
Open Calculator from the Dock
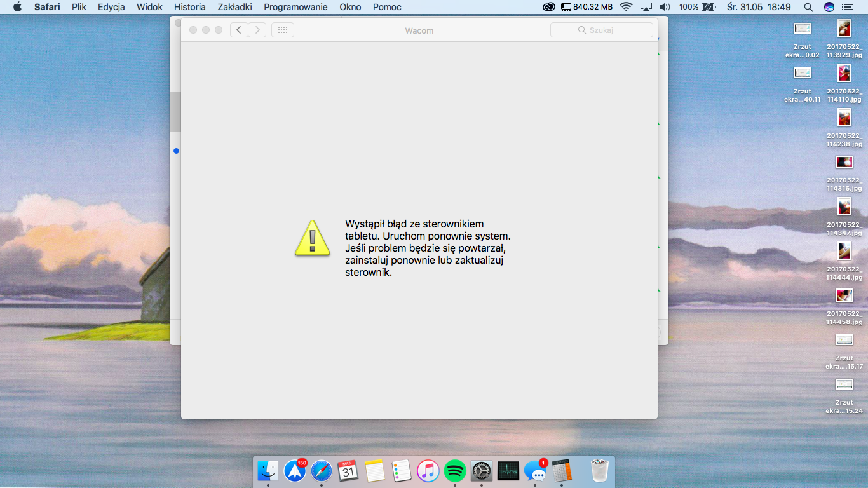(562, 471)
